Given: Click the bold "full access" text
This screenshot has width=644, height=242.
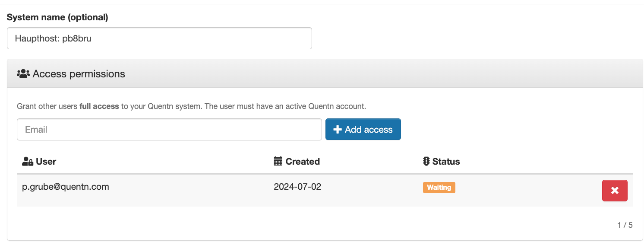Looking at the screenshot, I should point(99,106).
